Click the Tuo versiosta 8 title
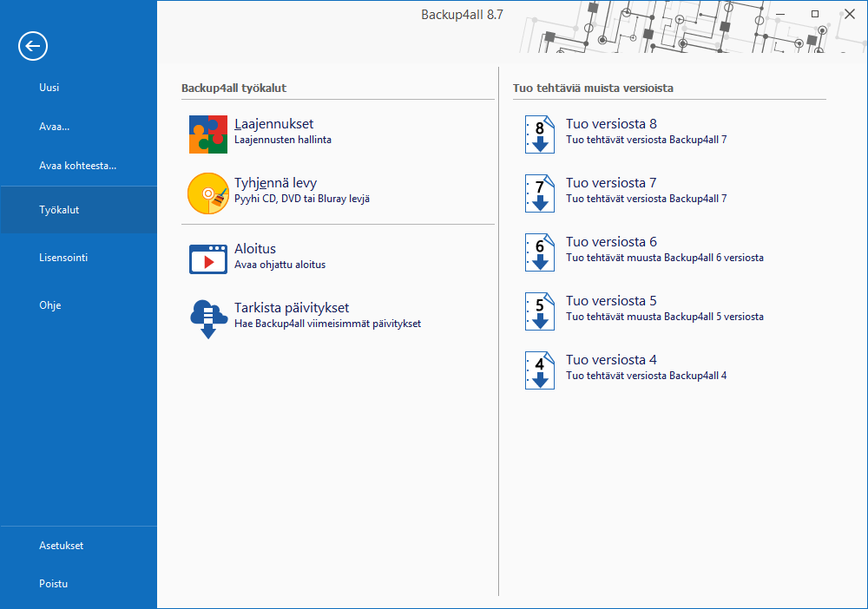The height and width of the screenshot is (609, 868). pyautogui.click(x=611, y=124)
